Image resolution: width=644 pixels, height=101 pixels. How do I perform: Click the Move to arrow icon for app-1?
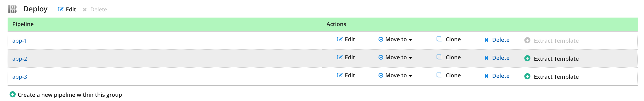[381, 39]
